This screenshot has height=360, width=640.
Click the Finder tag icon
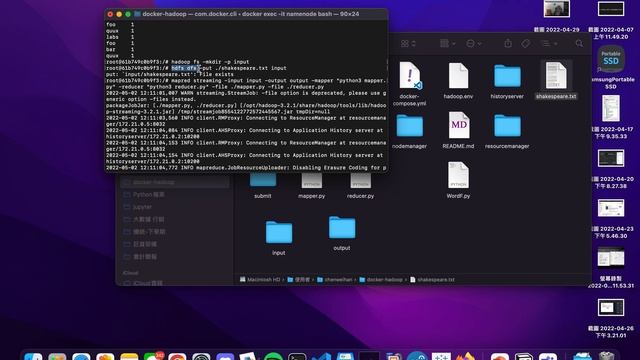pyautogui.click(x=526, y=44)
